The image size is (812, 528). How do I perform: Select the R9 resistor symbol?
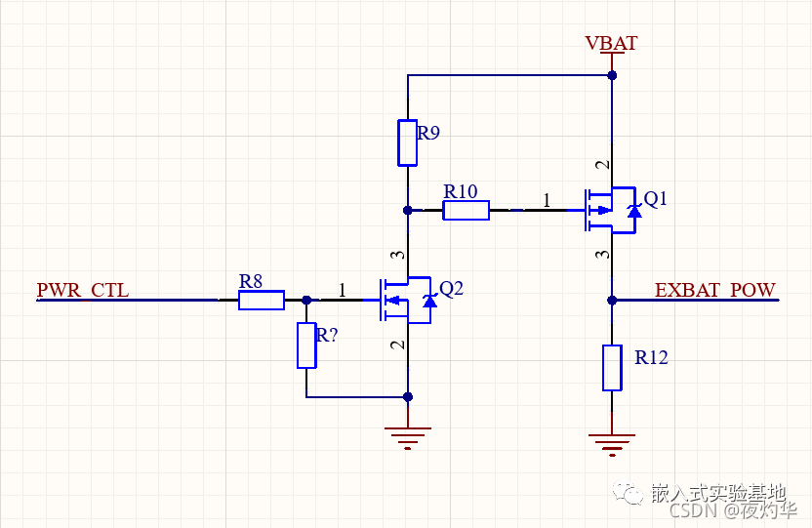pyautogui.click(x=408, y=142)
